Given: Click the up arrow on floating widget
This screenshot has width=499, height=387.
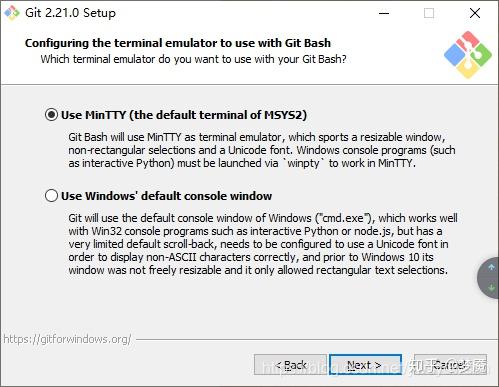Looking at the screenshot, I should 491,267.
